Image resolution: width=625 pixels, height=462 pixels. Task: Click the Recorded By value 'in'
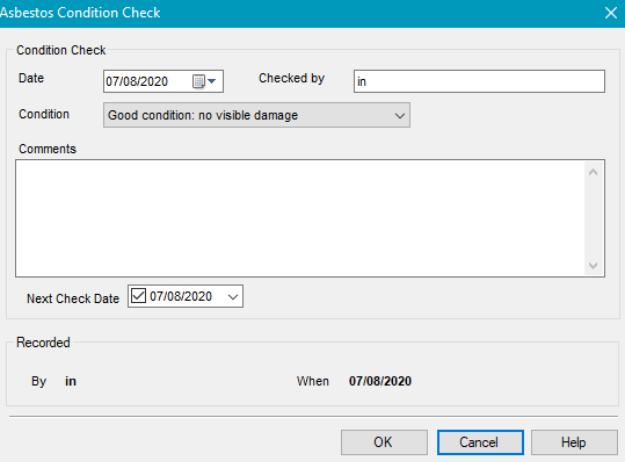pyautogui.click(x=70, y=381)
